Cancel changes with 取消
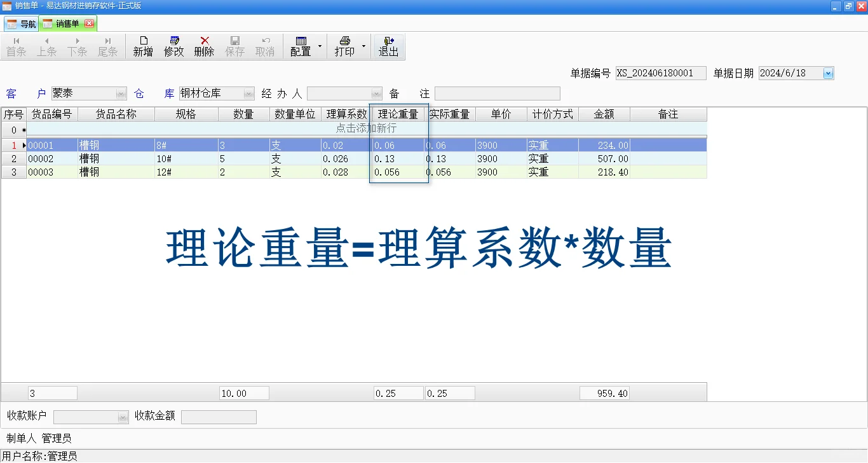868x463 pixels. (265, 47)
